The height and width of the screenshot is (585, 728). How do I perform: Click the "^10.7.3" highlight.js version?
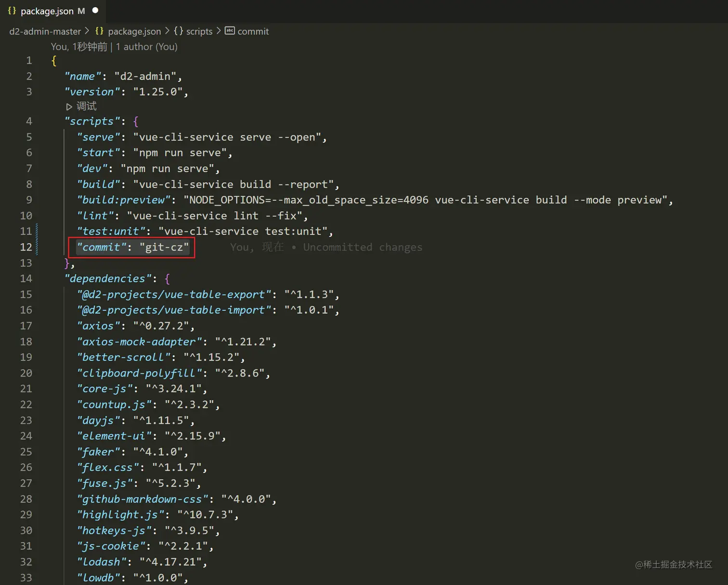click(205, 515)
